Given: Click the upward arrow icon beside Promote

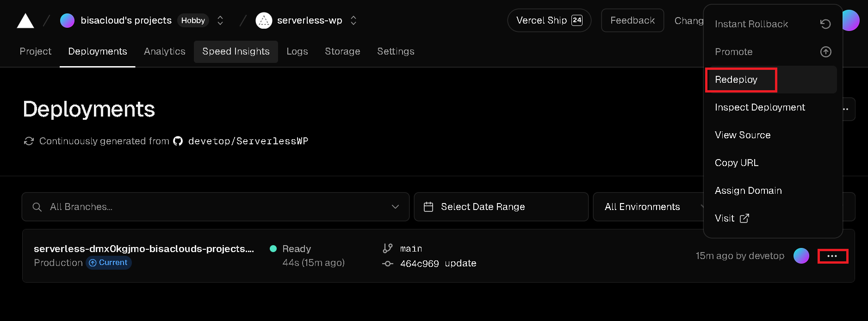Looking at the screenshot, I should [826, 51].
